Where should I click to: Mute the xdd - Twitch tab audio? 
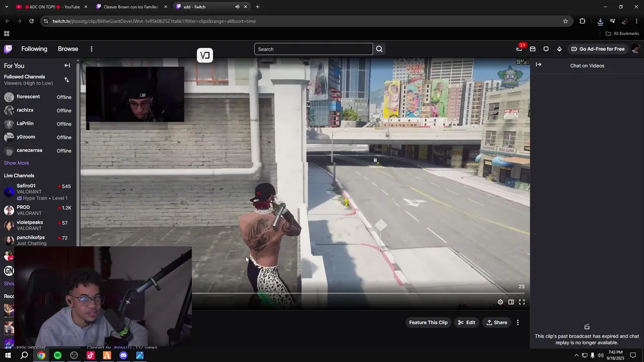[237, 7]
